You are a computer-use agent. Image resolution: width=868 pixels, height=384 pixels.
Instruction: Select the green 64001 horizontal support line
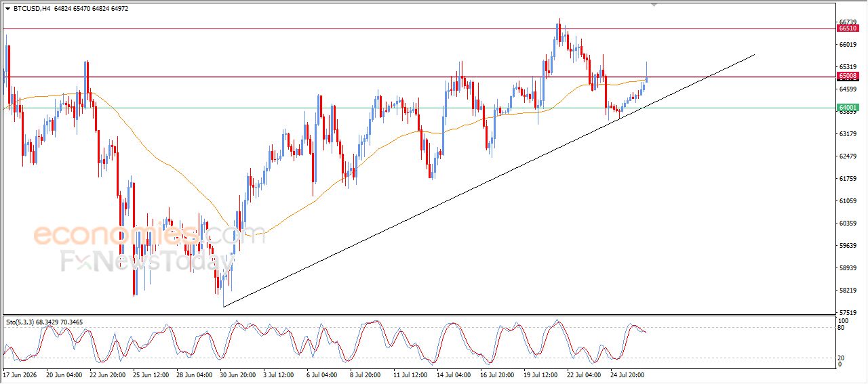pyautogui.click(x=419, y=108)
